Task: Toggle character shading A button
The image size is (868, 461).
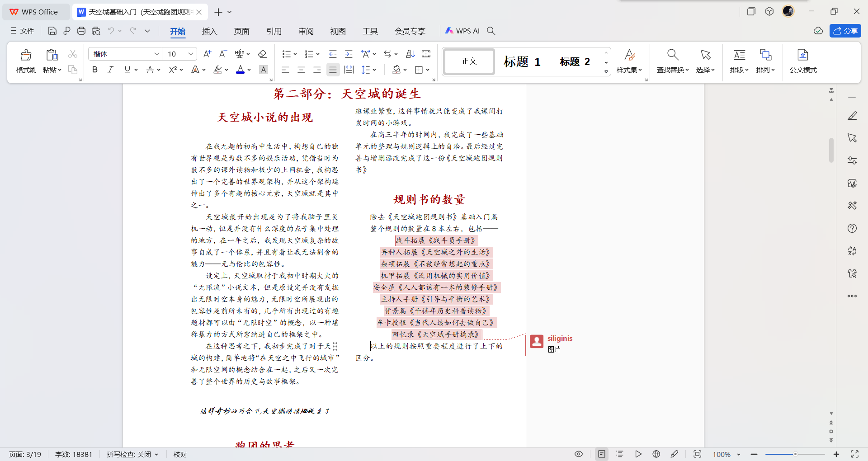Action: coord(264,70)
